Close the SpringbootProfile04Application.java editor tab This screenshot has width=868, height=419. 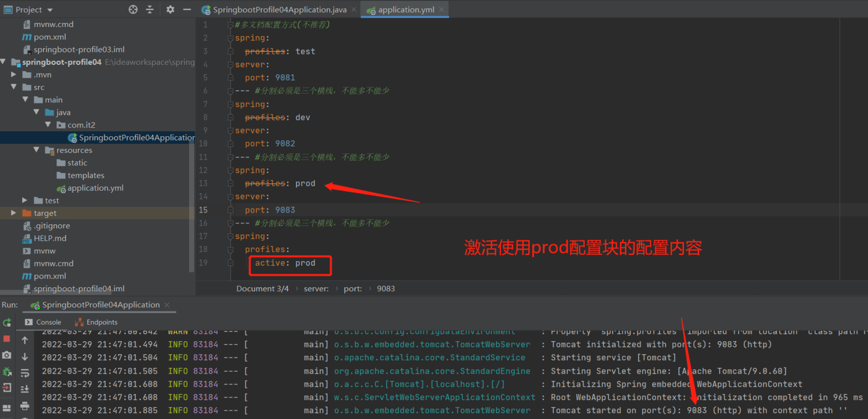pyautogui.click(x=354, y=10)
